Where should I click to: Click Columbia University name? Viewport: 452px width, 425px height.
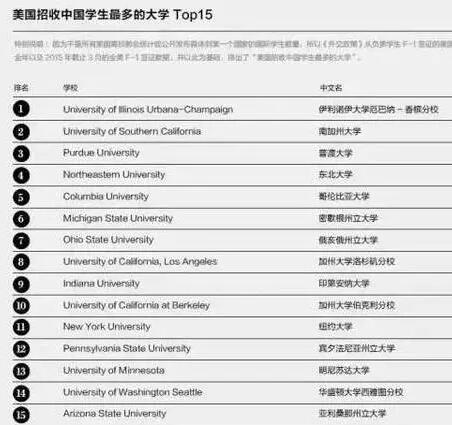tap(106, 196)
